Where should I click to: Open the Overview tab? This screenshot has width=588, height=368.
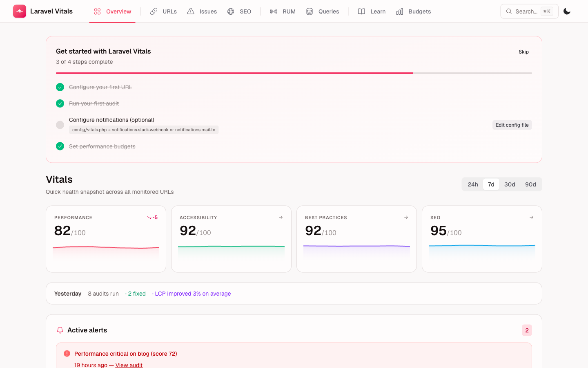pyautogui.click(x=112, y=11)
